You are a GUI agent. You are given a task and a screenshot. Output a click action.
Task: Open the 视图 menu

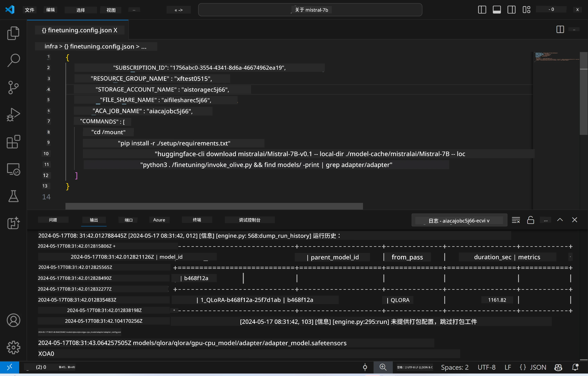point(111,10)
